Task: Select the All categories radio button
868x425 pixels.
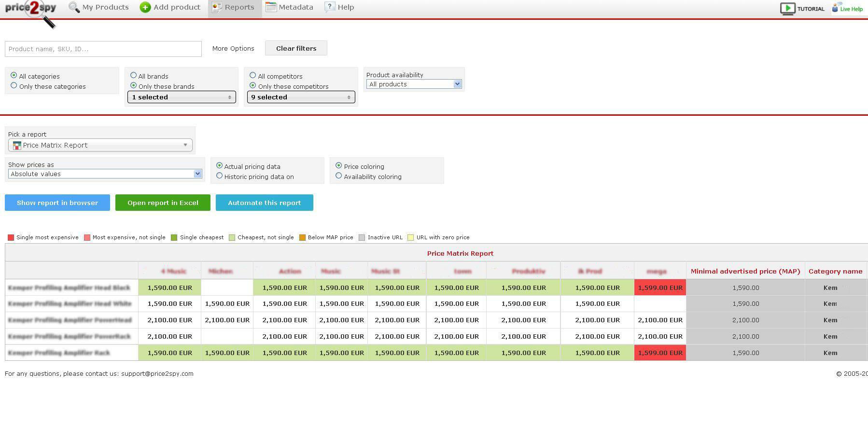Action: tap(14, 75)
